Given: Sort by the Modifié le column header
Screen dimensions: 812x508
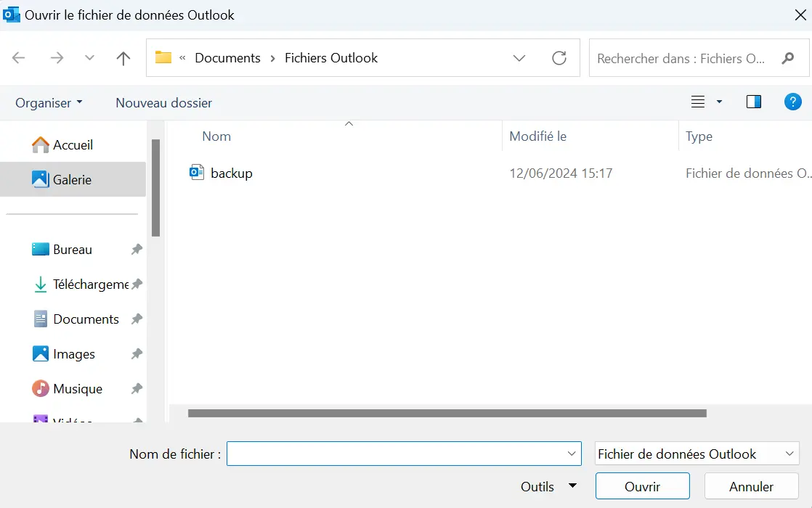Looking at the screenshot, I should [537, 136].
